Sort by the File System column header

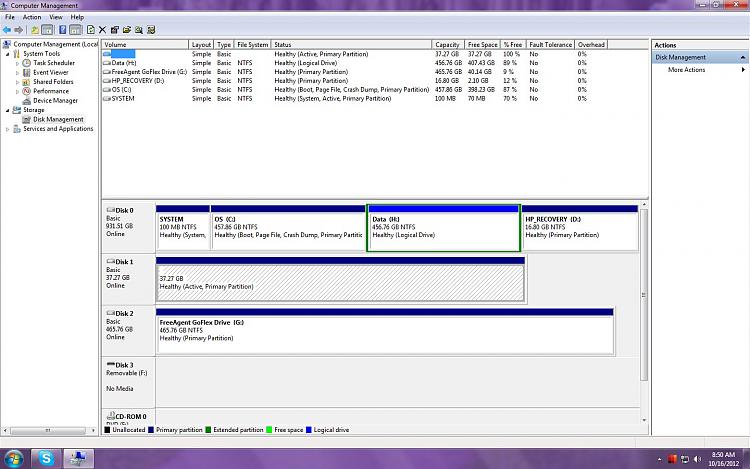tap(253, 44)
